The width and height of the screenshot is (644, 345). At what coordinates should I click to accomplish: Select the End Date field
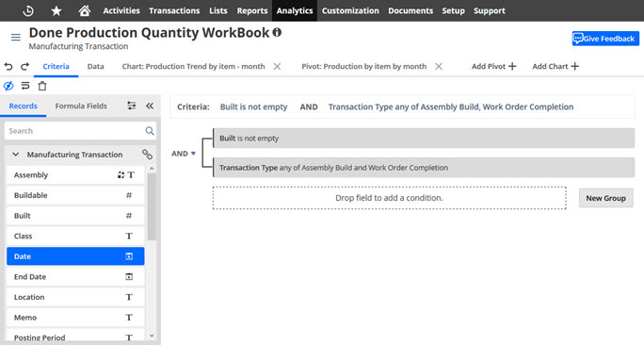(75, 277)
